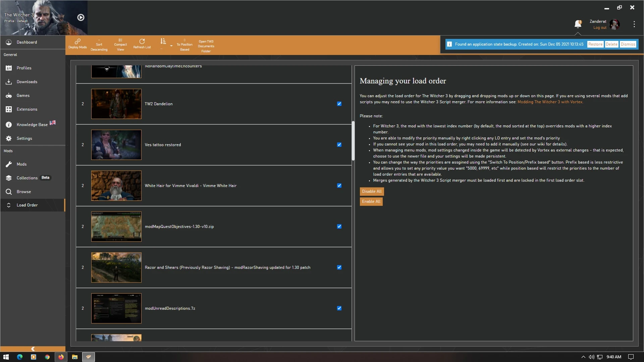Launch The Witcher 3 with the play icon
The width and height of the screenshot is (644, 362).
[81, 17]
